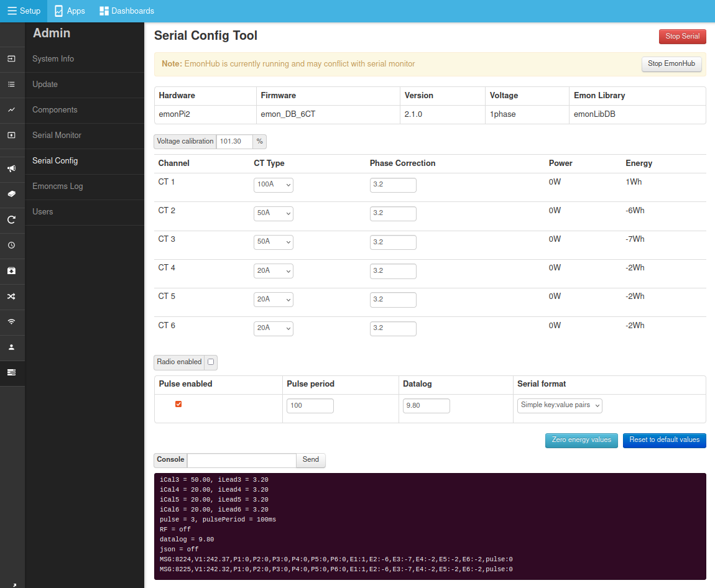715x588 pixels.
Task: Click the WiFi icon in the sidebar
Action: pos(11,322)
